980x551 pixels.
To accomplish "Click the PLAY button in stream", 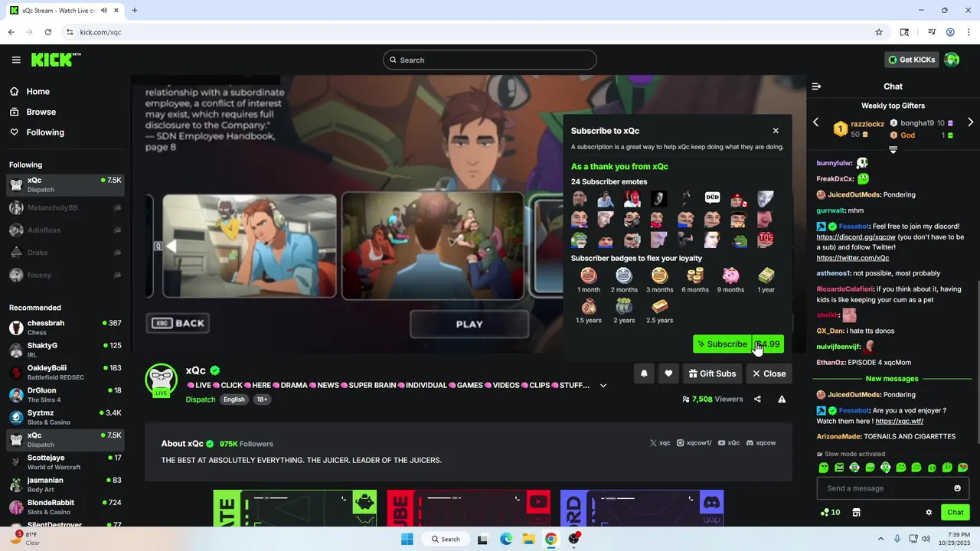I will click(x=469, y=324).
